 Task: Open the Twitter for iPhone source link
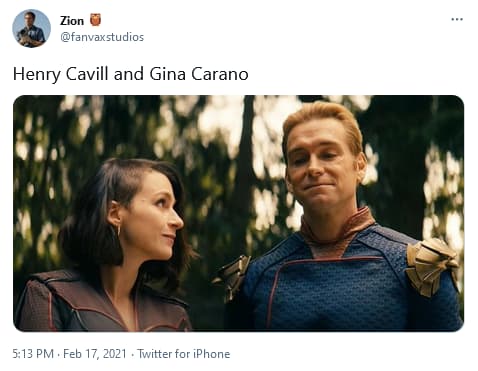click(184, 354)
